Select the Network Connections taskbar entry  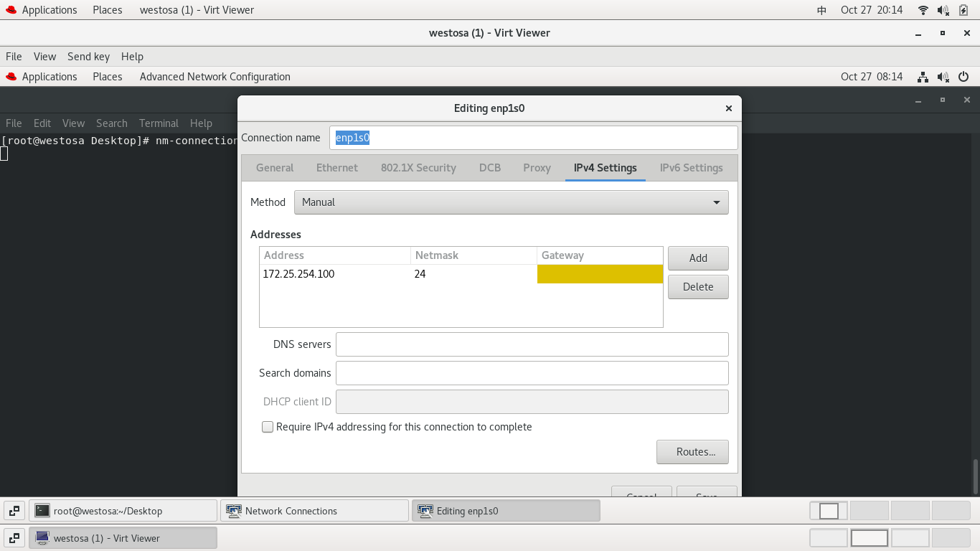[314, 510]
